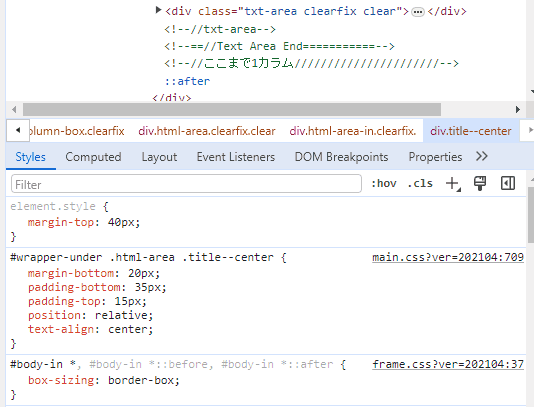Open frame.css?ver=202104:37 source link
Image resolution: width=534 pixels, height=407 pixels.
(x=448, y=364)
